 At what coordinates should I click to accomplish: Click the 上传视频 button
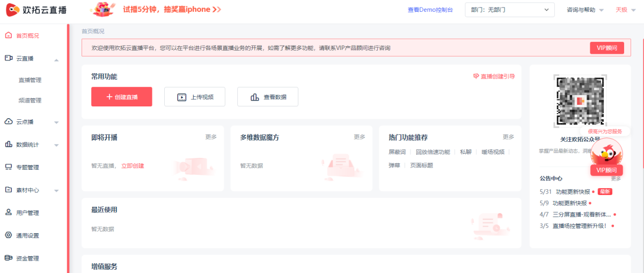194,97
